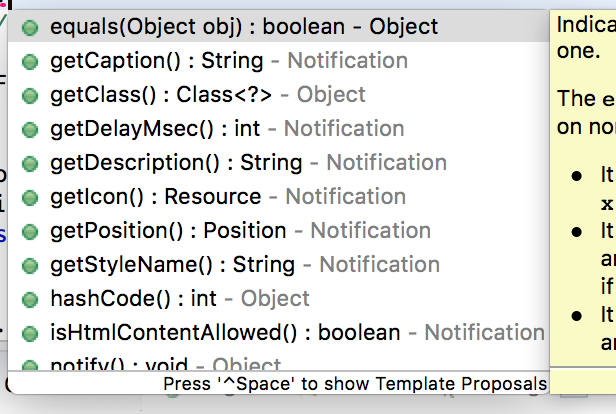Click green icon next to getCaption()
The width and height of the screenshot is (616, 414).
[30, 61]
